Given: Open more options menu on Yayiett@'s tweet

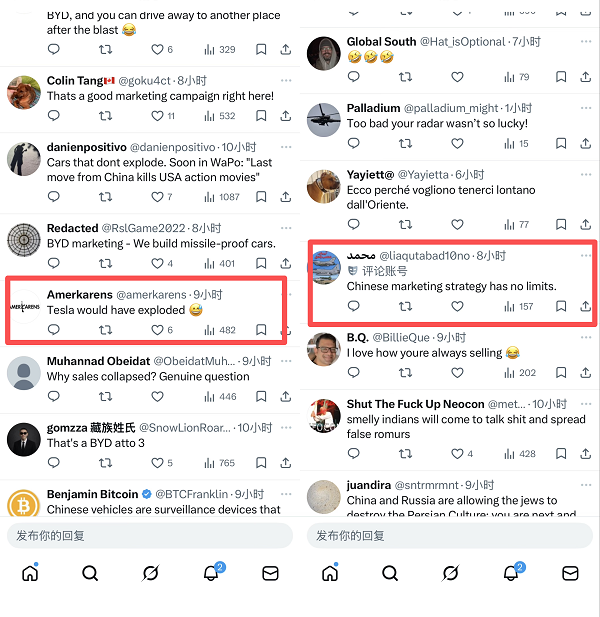Looking at the screenshot, I should point(587,173).
